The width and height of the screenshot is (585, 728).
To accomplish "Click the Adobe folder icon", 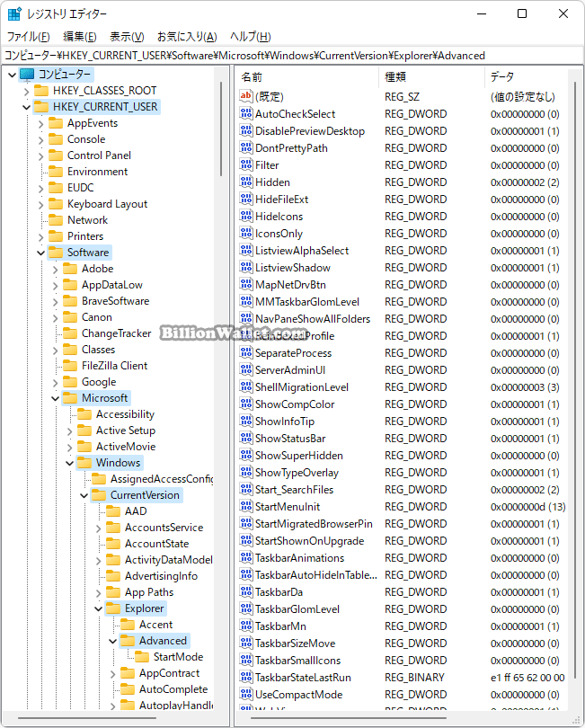I will pyautogui.click(x=70, y=269).
